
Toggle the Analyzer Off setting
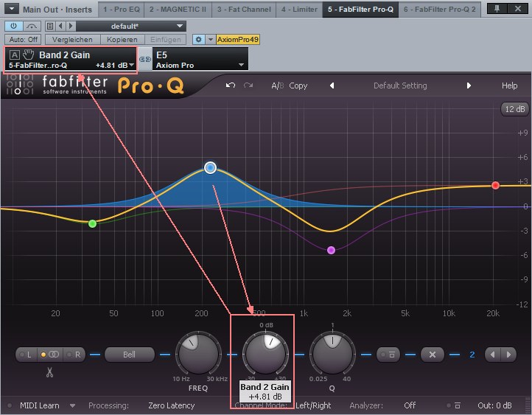(410, 405)
